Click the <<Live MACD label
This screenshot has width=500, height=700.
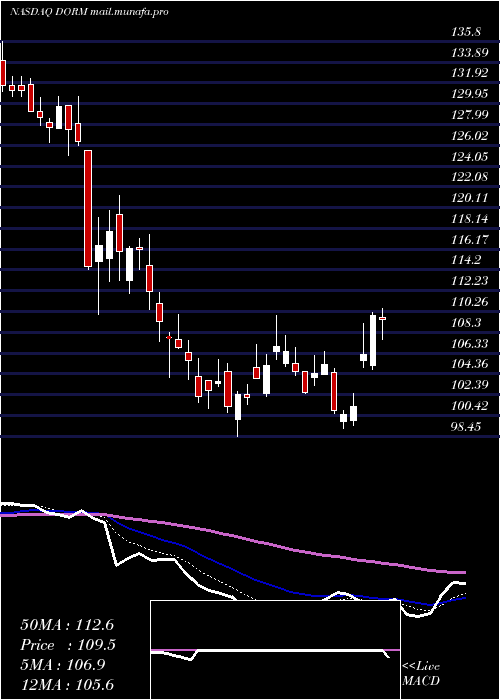(x=421, y=674)
